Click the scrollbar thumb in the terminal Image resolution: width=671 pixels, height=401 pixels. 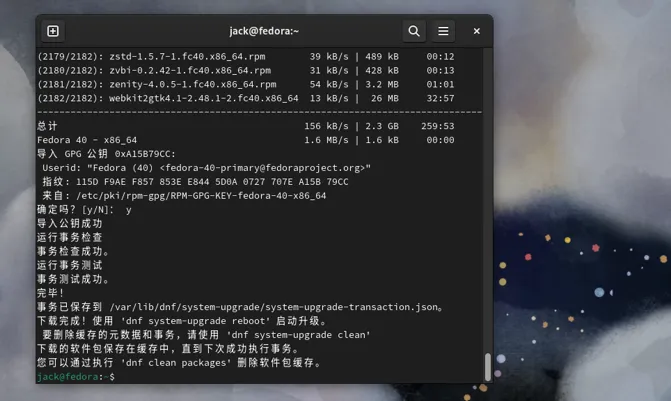[x=487, y=367]
